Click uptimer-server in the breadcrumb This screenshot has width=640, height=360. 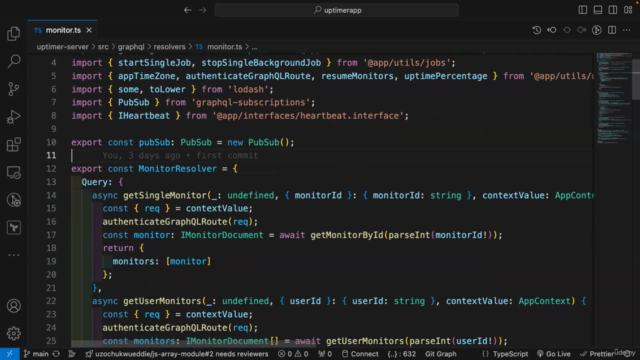(62, 47)
